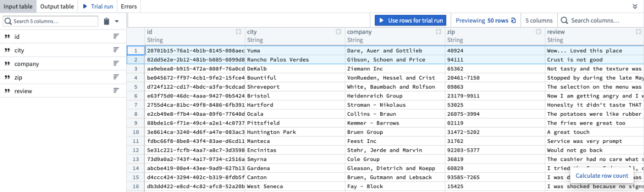Click company cell Fay - Block

tap(394, 187)
